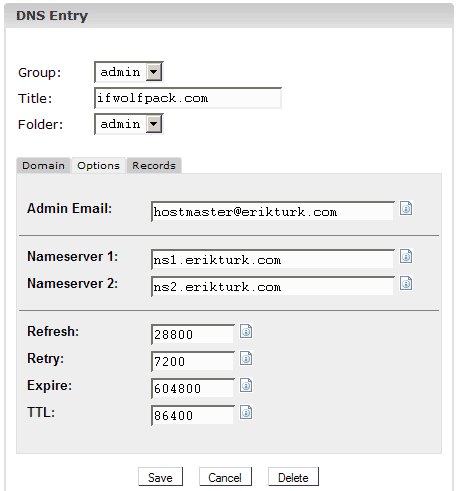Image resolution: width=457 pixels, height=491 pixels.
Task: Select the Options tab
Action: [98, 165]
